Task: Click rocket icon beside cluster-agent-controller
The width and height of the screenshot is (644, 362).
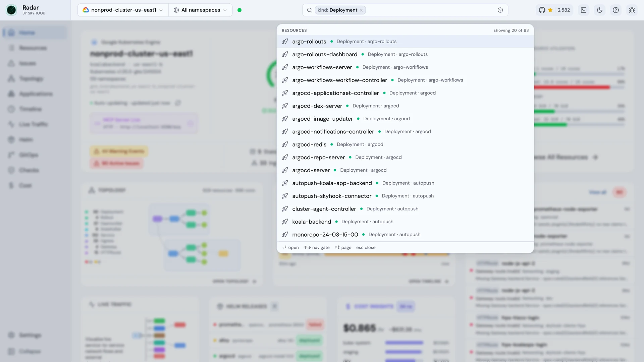Action: pos(285,209)
